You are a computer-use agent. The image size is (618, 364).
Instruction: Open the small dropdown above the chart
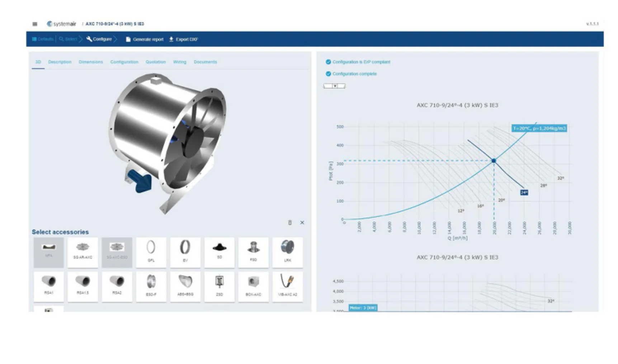pos(334,86)
